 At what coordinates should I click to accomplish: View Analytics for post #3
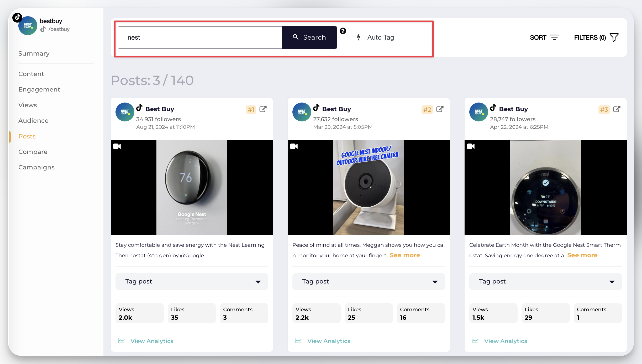tap(499, 341)
